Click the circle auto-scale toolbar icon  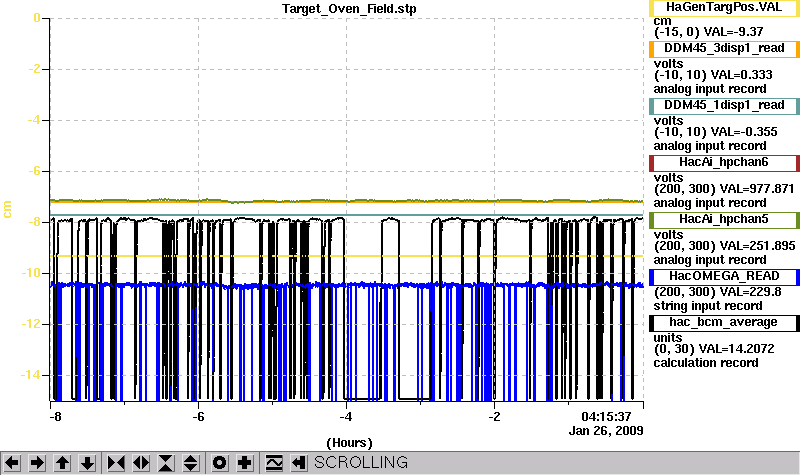219,463
